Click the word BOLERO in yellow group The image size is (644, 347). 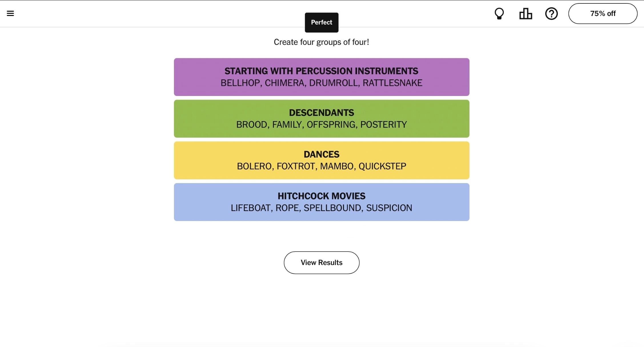254,166
